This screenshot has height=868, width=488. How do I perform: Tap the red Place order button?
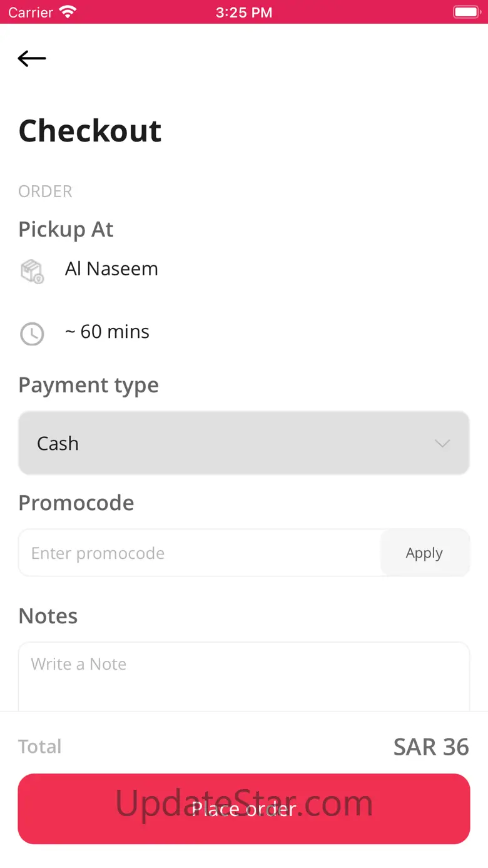(x=244, y=809)
